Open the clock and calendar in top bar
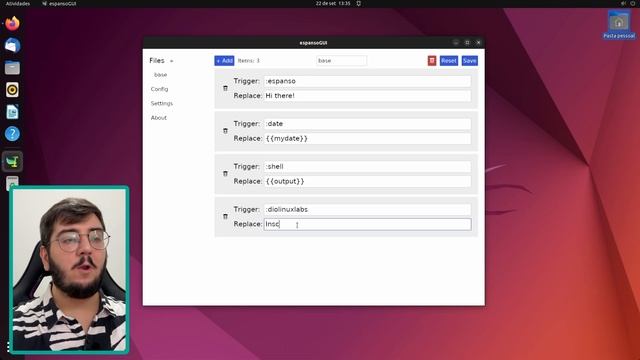Viewport: 640px width, 360px height. (333, 3)
